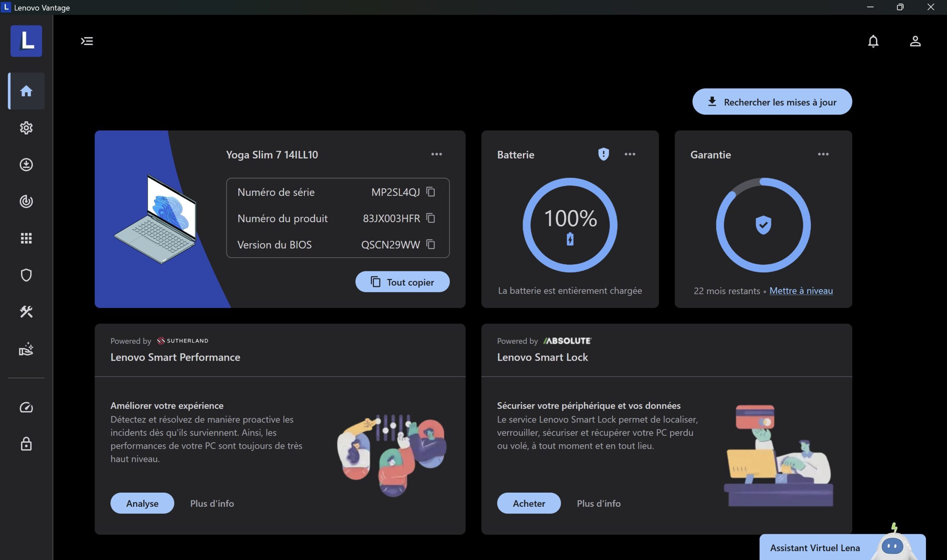Open hardware tools wrench icon in sidebar
Screen dimensions: 947x560
(x=26, y=312)
